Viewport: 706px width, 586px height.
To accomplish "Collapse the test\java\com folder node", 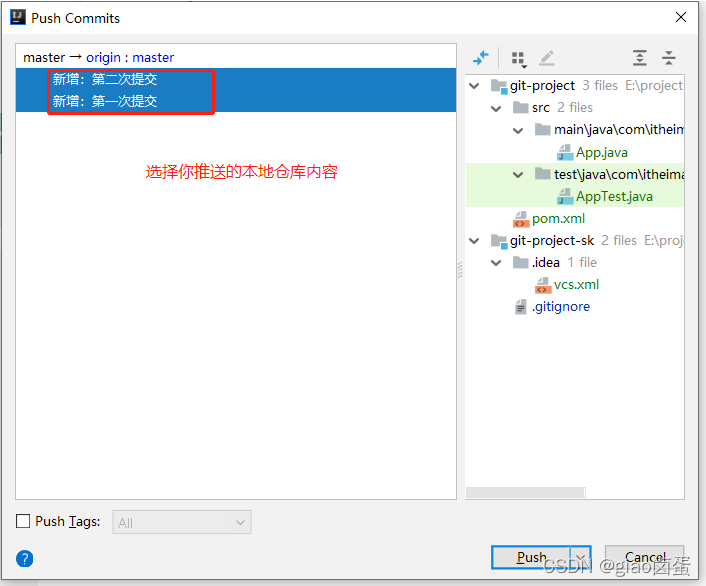I will pos(518,175).
